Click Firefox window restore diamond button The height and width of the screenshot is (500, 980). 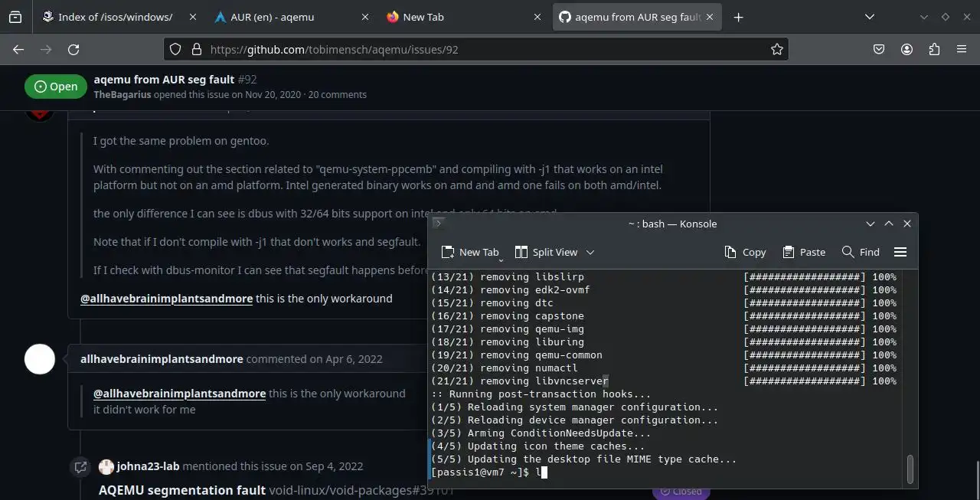pos(945,17)
